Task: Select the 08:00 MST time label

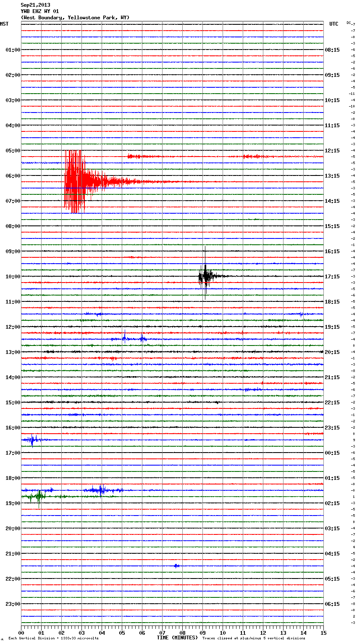Action: point(13,226)
